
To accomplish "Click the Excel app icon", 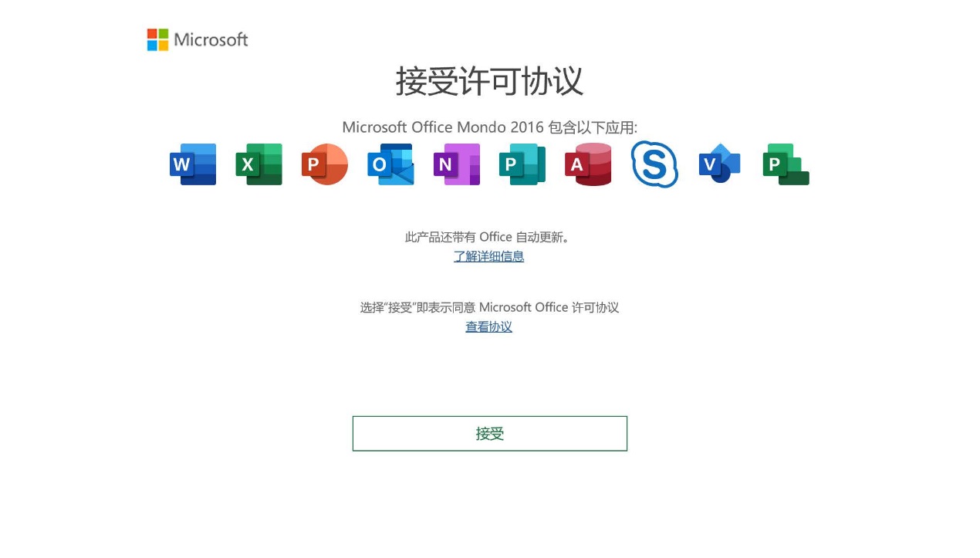I will [259, 164].
